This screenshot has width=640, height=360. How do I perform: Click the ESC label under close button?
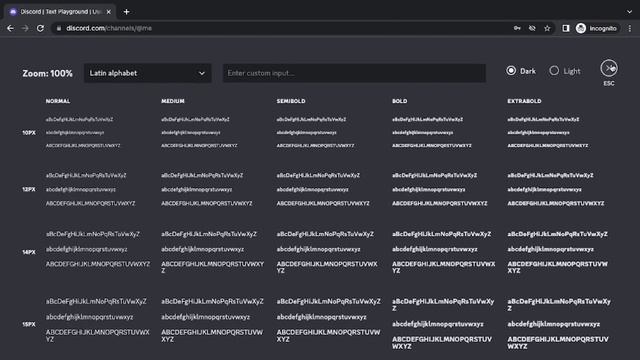click(x=609, y=83)
